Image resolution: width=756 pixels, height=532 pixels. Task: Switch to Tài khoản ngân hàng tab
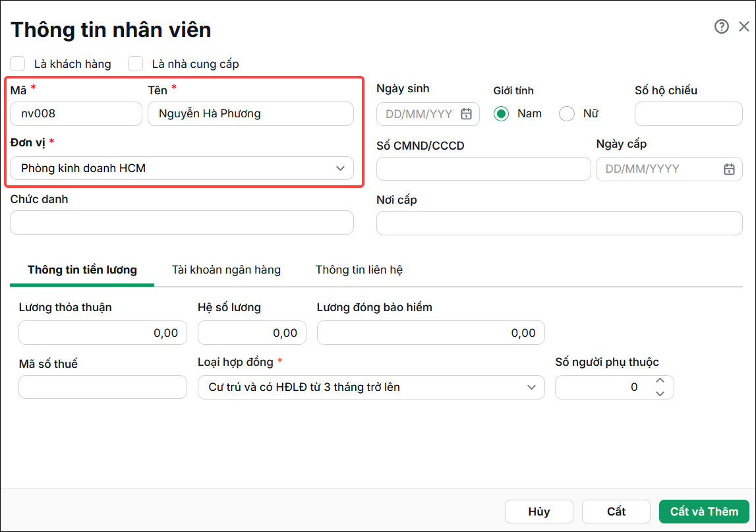coord(226,270)
